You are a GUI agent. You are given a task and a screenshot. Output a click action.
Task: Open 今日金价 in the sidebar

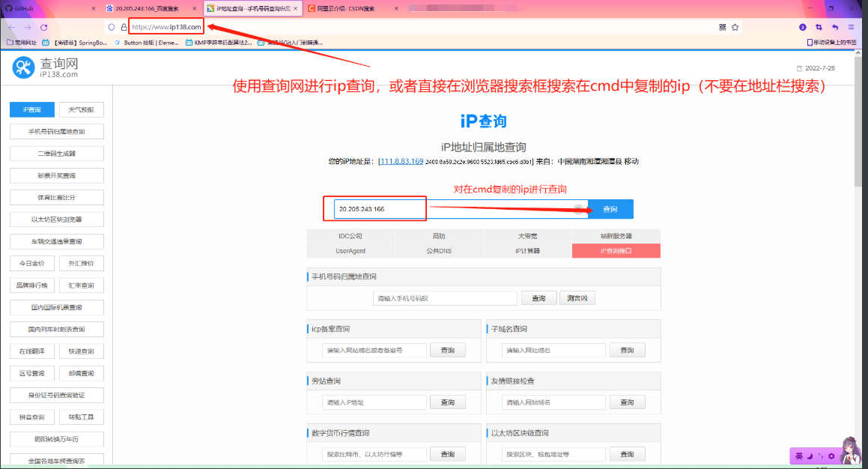32,263
